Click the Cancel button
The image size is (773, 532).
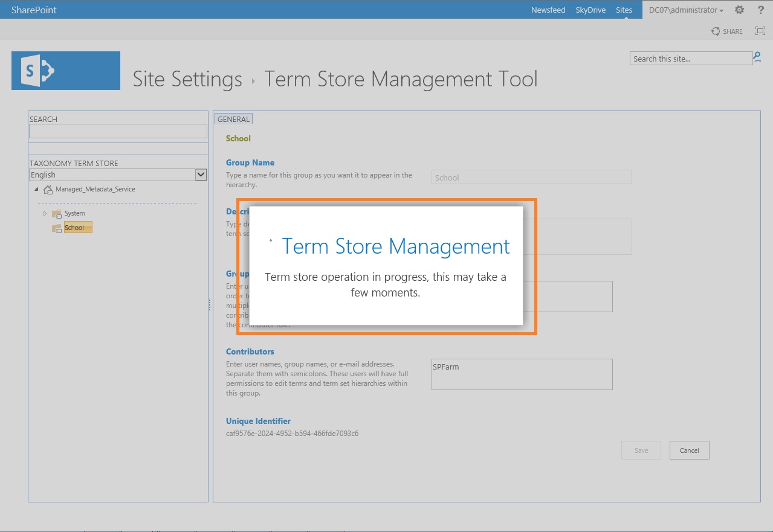(x=689, y=450)
